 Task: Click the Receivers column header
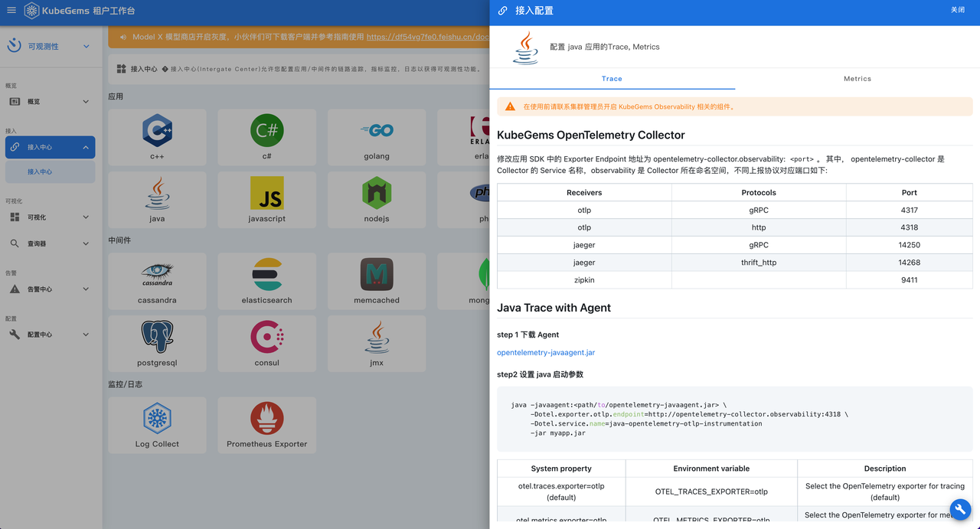(584, 193)
